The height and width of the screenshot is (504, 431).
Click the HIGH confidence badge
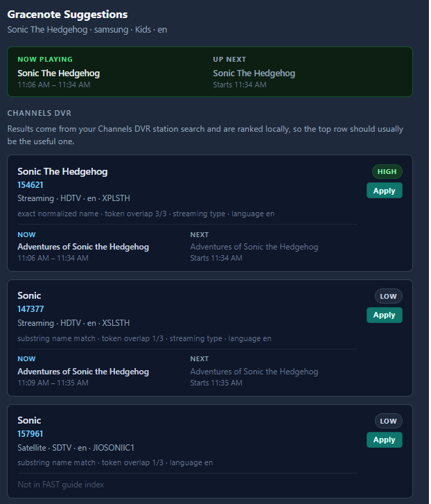click(387, 172)
